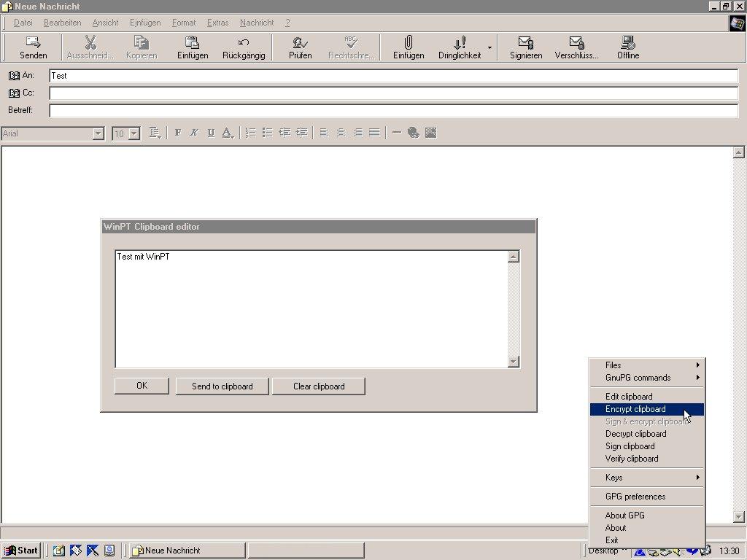Choose Decrypt clipboard in tray menu
Image resolution: width=747 pixels, height=560 pixels.
(647, 434)
